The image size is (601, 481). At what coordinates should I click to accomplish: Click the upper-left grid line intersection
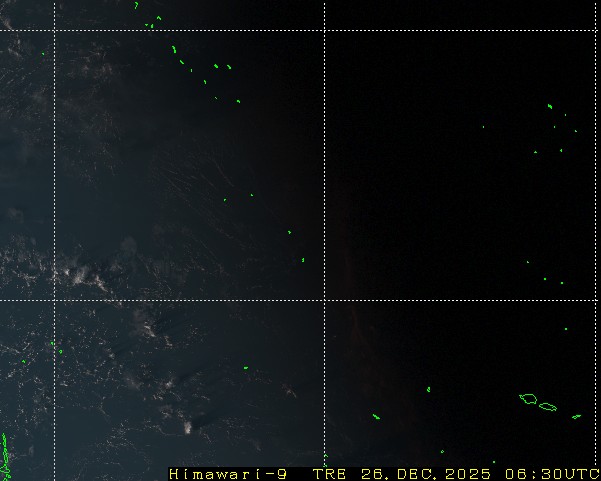54,31
